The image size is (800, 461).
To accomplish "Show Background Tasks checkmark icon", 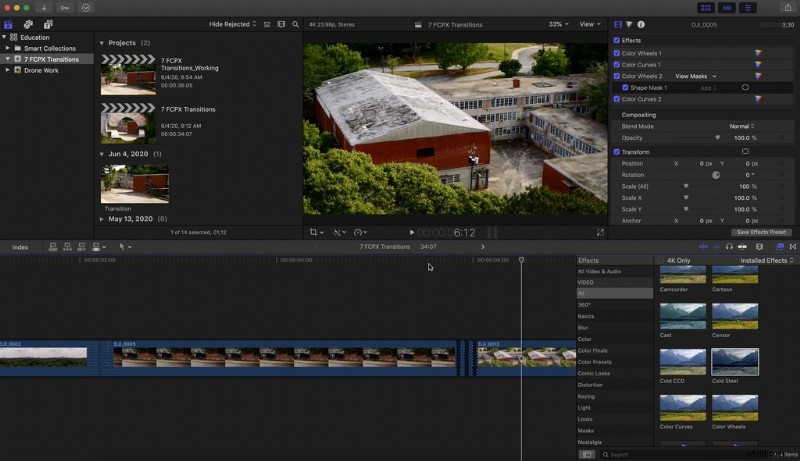I will click(86, 8).
